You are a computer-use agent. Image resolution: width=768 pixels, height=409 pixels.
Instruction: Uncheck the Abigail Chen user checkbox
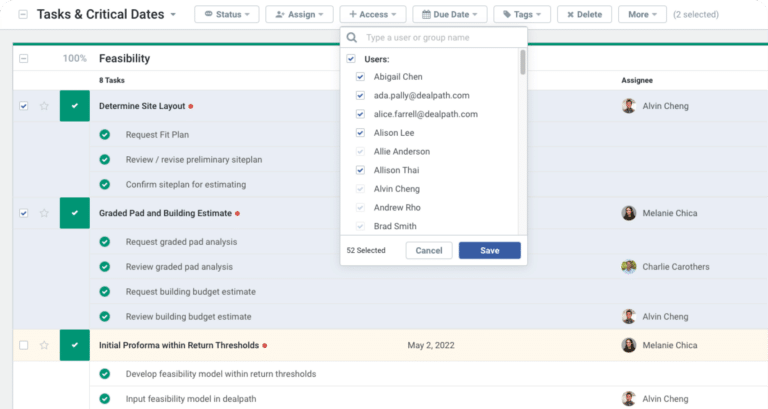361,77
